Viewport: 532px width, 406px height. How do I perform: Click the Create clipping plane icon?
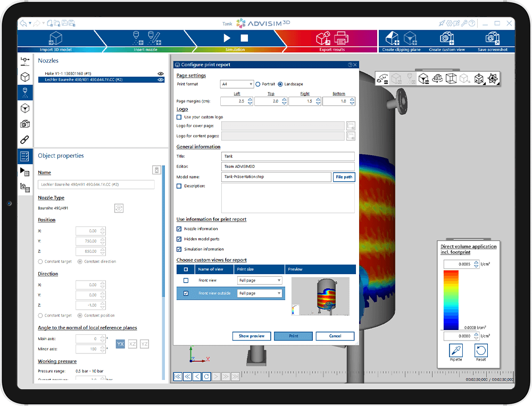(x=392, y=38)
